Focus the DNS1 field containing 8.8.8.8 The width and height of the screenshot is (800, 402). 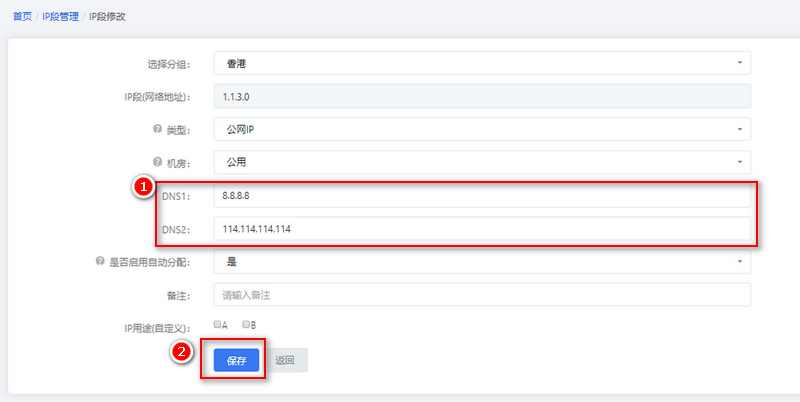[x=482, y=196]
